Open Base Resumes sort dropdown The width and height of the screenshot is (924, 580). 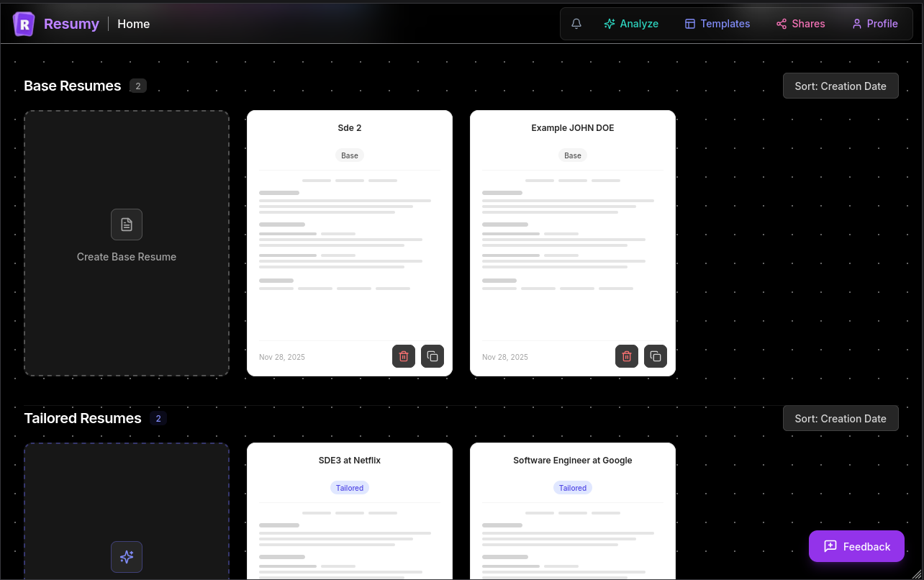point(841,86)
